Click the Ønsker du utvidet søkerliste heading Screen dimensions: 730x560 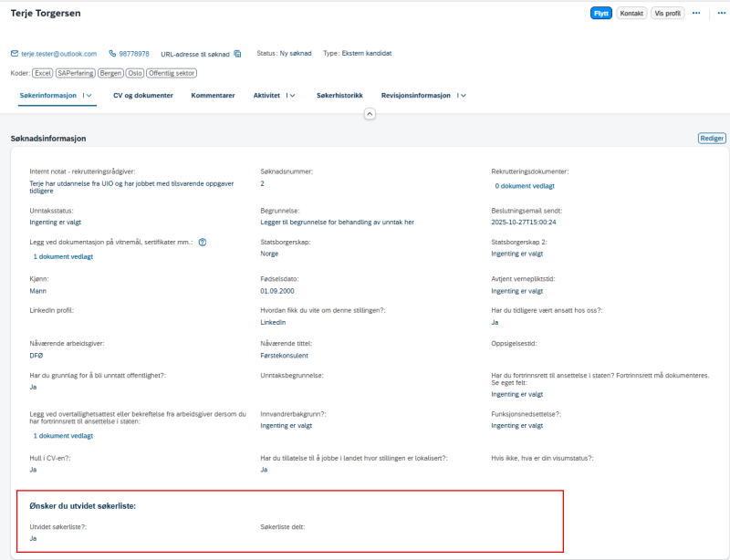pos(82,506)
